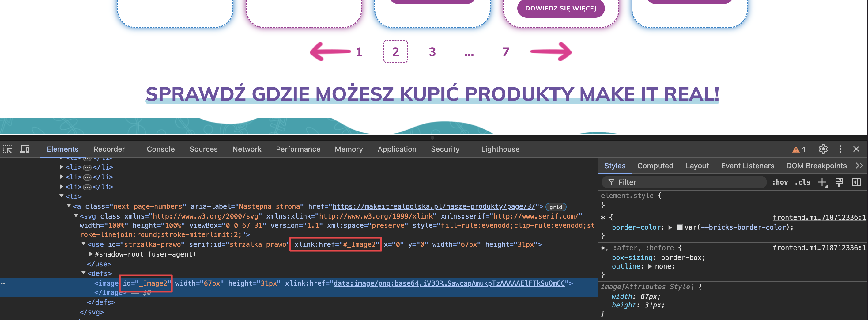
Task: Go to pagination page 7
Action: (506, 51)
